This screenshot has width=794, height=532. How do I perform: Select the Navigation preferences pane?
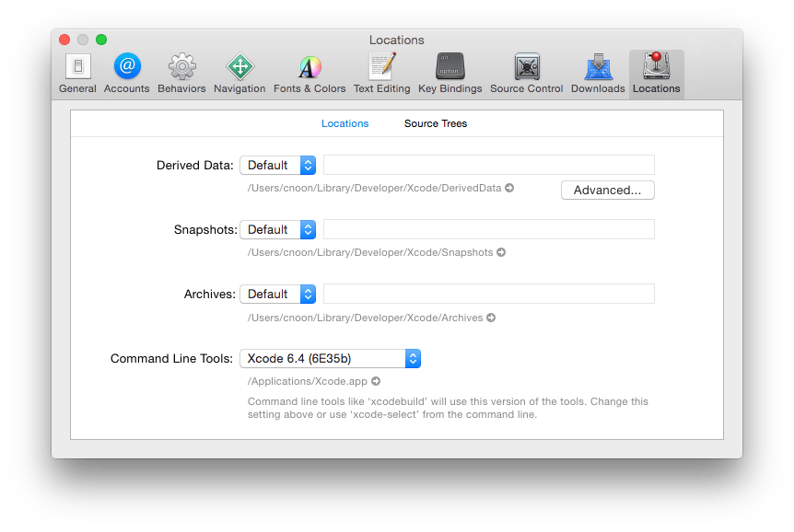tap(239, 72)
